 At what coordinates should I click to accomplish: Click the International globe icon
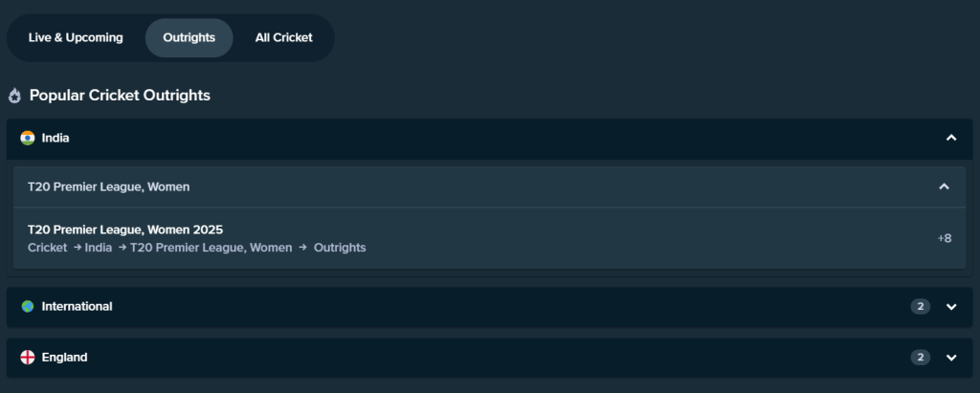(27, 307)
